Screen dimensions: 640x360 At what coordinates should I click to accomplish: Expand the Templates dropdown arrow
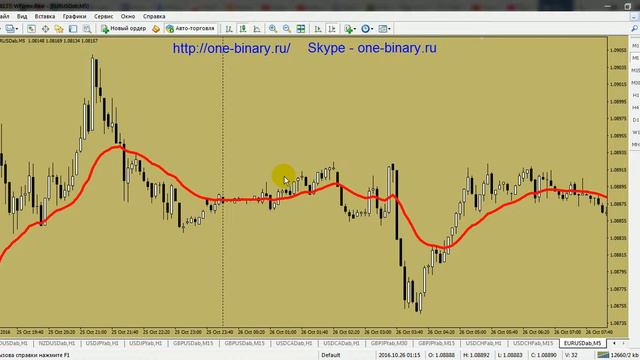click(389, 29)
